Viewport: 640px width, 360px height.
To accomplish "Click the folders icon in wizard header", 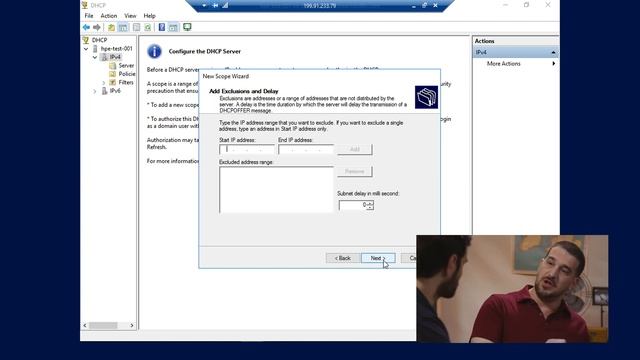I will coord(426,97).
